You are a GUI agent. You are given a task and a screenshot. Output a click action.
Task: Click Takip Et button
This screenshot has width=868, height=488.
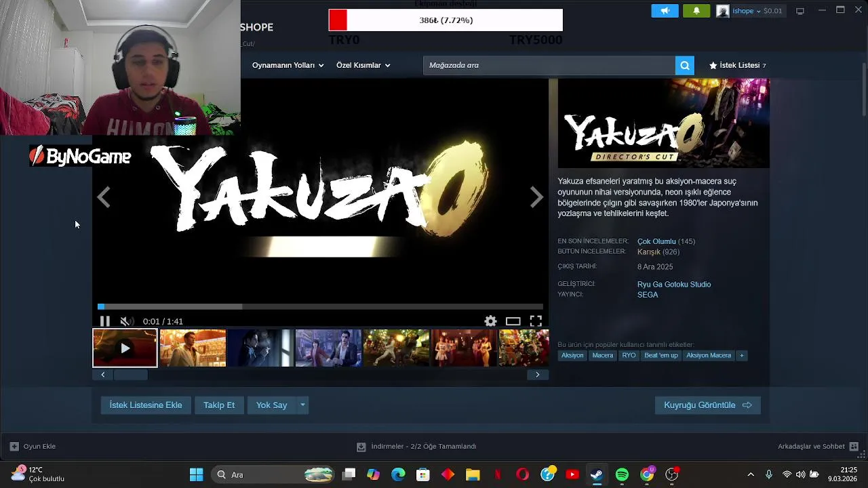pos(219,405)
